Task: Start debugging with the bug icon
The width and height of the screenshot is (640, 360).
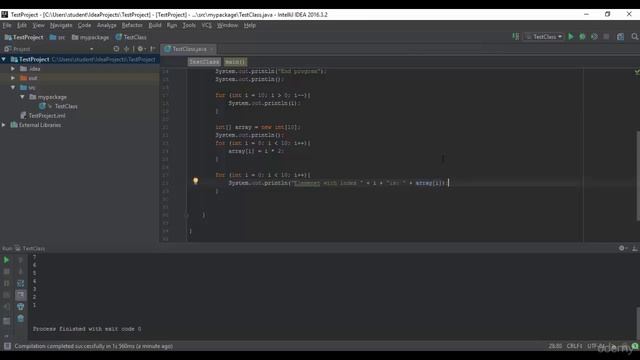Action: (x=582, y=37)
